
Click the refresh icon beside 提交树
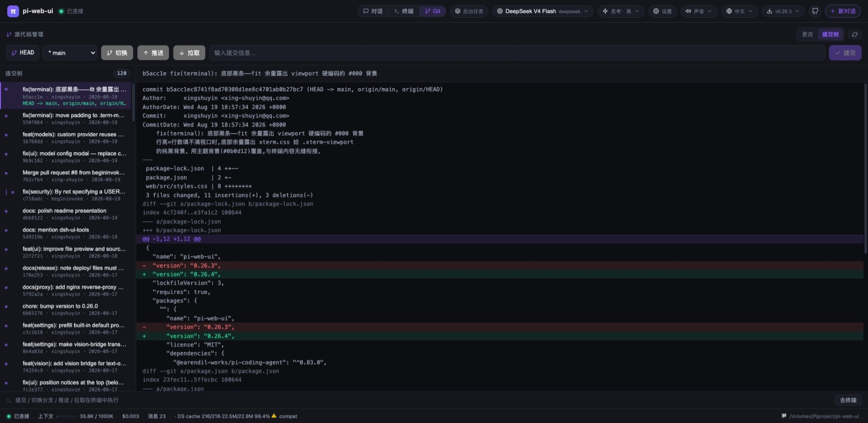coord(855,34)
